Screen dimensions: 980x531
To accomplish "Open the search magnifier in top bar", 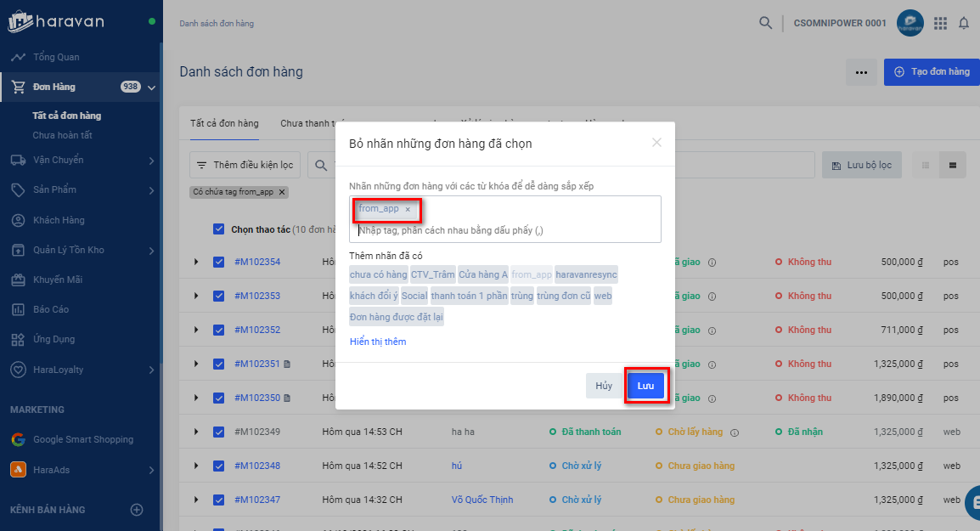I will (765, 23).
